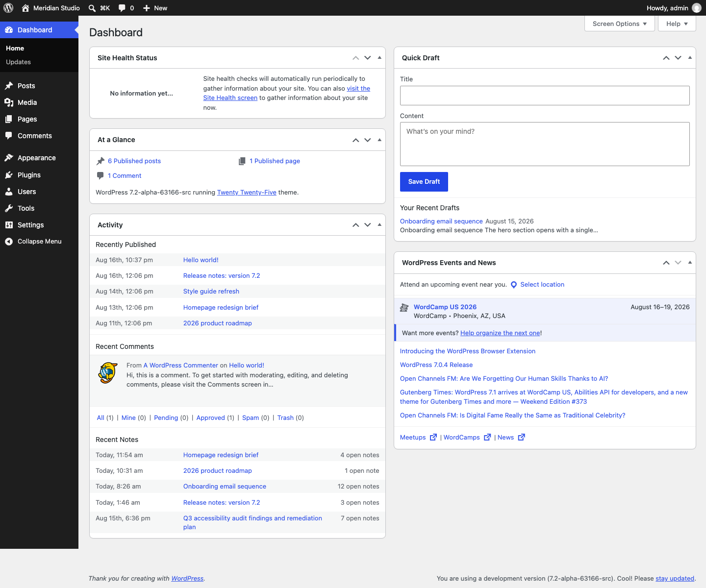Screen dimensions: 706x588
Task: Open the 6 Published posts link
Action: (x=134, y=161)
